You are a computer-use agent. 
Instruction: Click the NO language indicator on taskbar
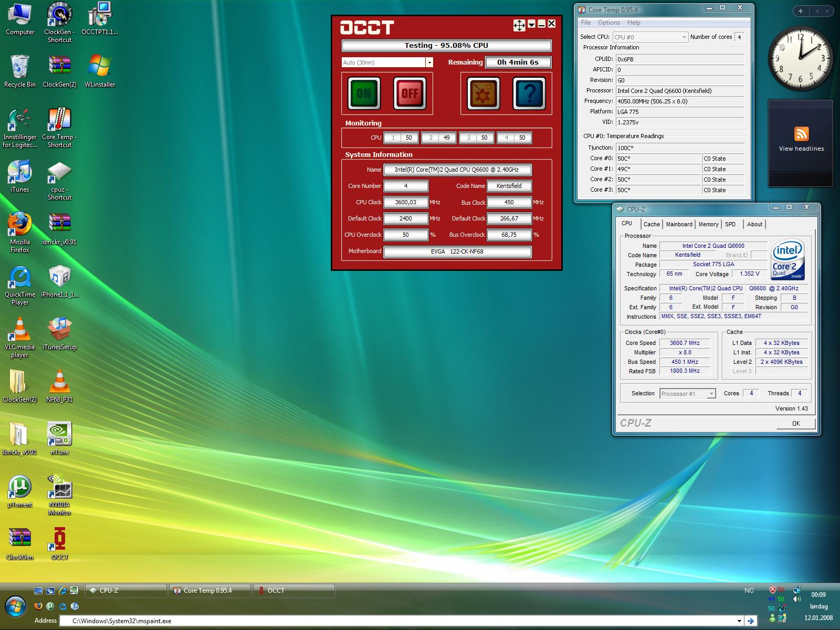click(749, 591)
